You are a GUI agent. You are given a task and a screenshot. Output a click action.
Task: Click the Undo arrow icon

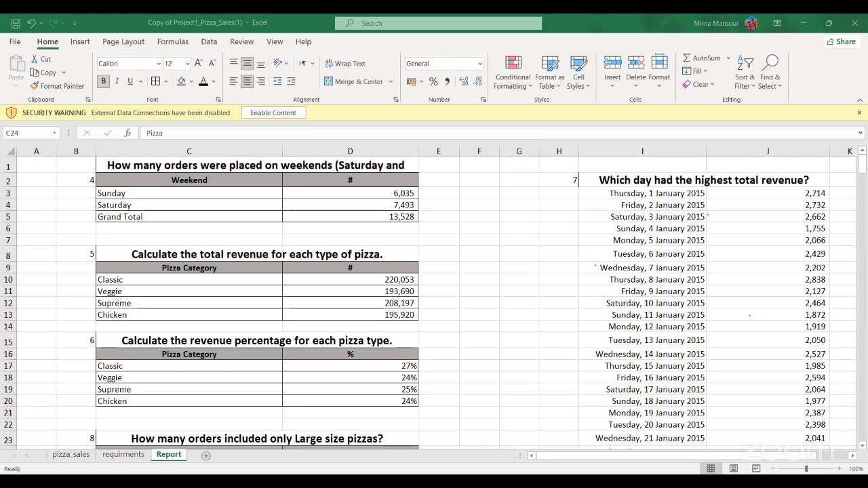[31, 23]
